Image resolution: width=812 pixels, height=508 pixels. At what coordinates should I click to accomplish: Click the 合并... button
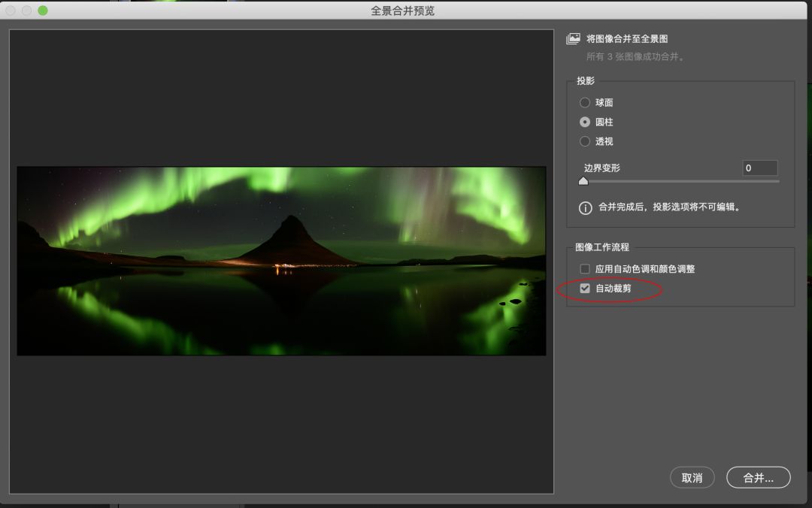(758, 477)
